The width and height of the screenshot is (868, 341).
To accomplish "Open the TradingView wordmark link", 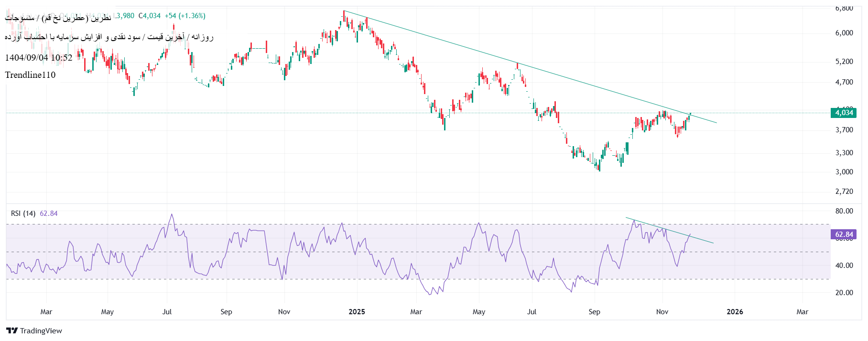I will tap(41, 330).
